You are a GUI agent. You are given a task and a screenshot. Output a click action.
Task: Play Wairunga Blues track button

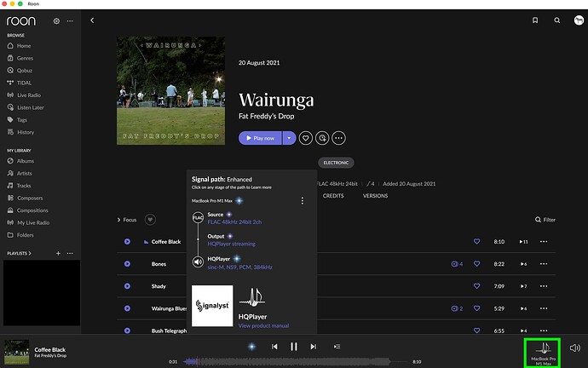pyautogui.click(x=127, y=308)
